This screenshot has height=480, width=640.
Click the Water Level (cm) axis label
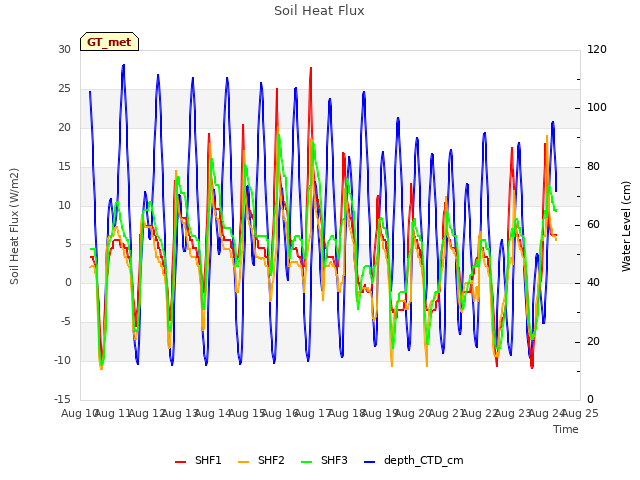click(x=626, y=226)
